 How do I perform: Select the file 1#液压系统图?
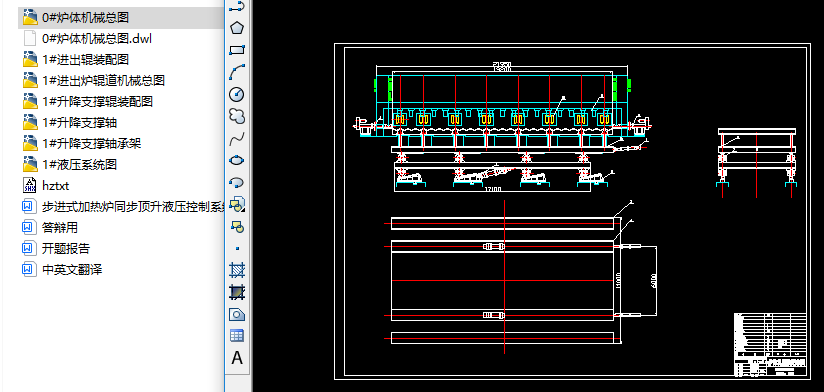click(x=79, y=164)
